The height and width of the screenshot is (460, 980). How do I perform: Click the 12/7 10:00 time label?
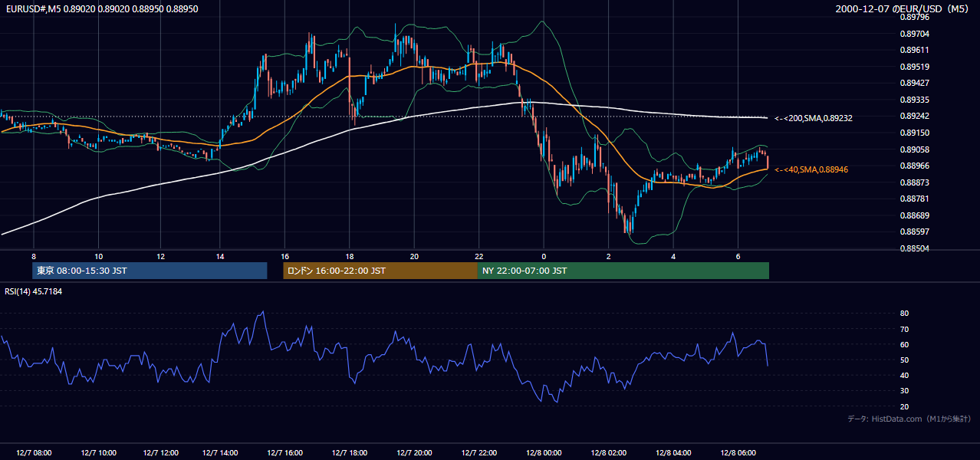tap(99, 453)
